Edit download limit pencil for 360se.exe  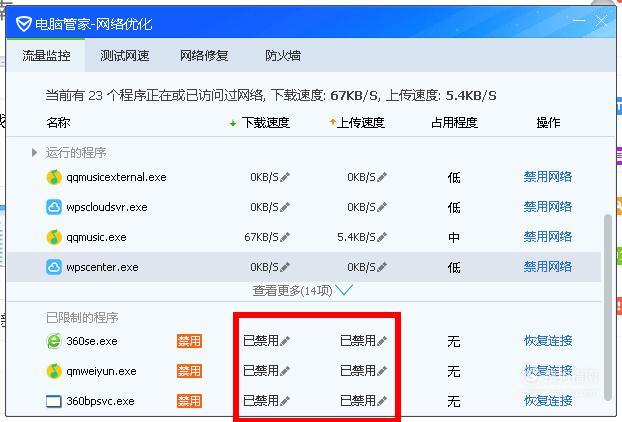[x=285, y=341]
